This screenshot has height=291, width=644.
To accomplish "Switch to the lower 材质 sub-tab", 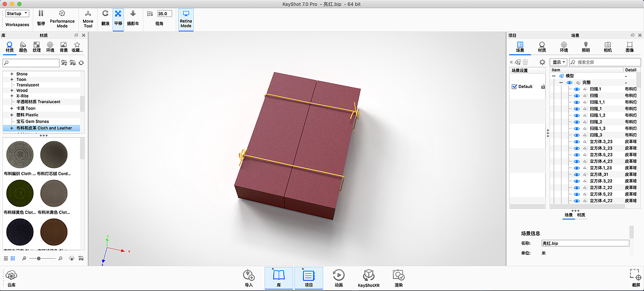I will tap(581, 215).
